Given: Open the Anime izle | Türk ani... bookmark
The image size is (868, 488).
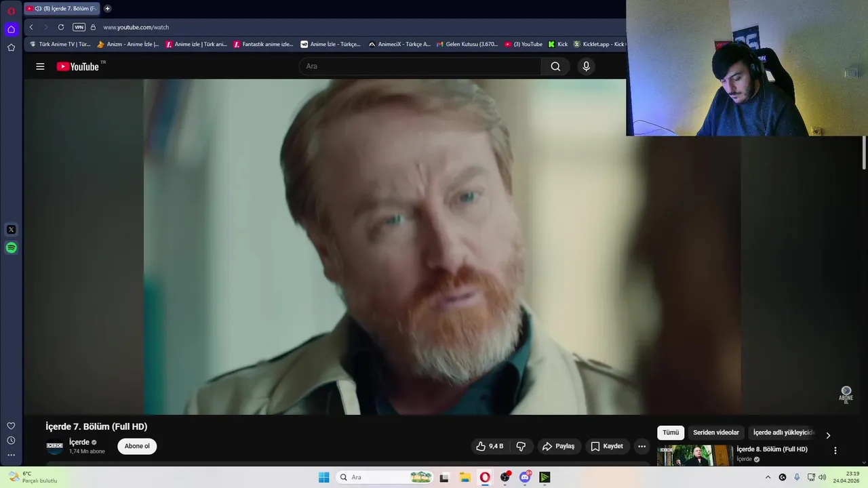Looking at the screenshot, I should 196,44.
